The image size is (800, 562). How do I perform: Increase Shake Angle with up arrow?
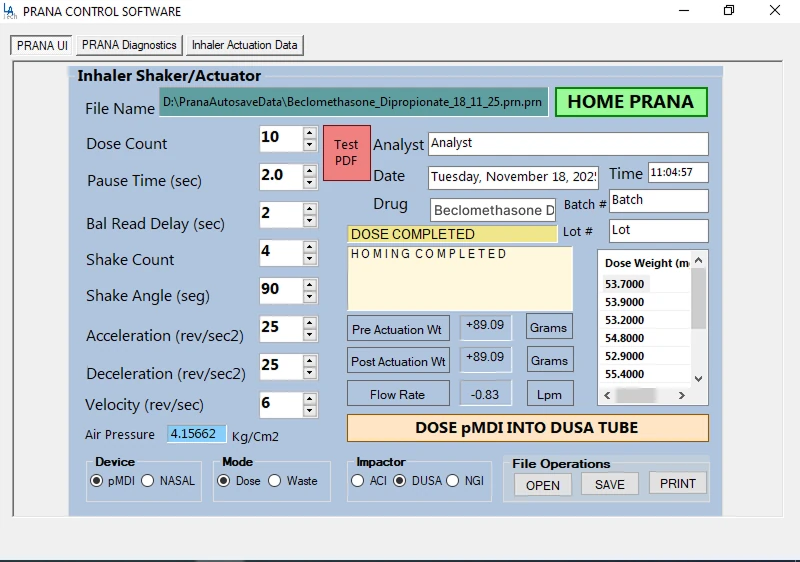coord(309,285)
